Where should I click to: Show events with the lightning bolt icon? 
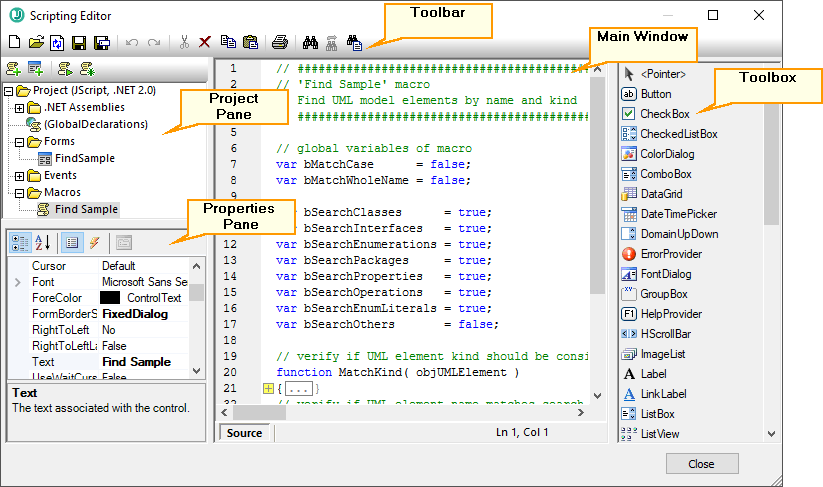pos(94,242)
